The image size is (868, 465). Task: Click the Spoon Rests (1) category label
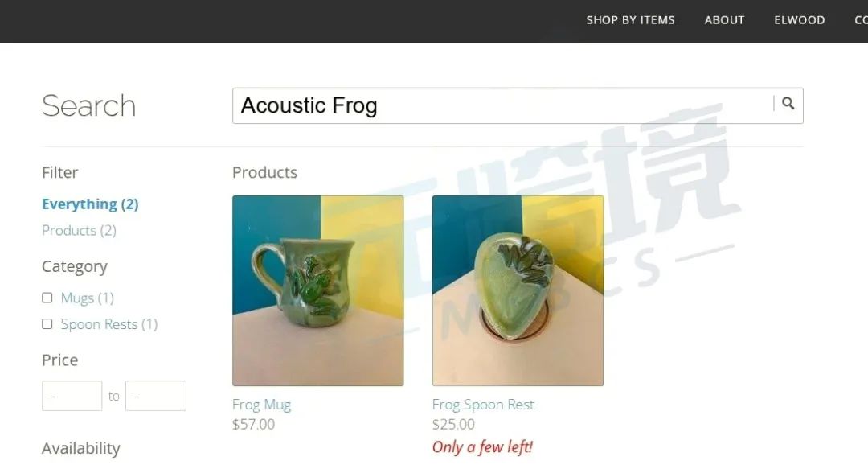tap(109, 323)
